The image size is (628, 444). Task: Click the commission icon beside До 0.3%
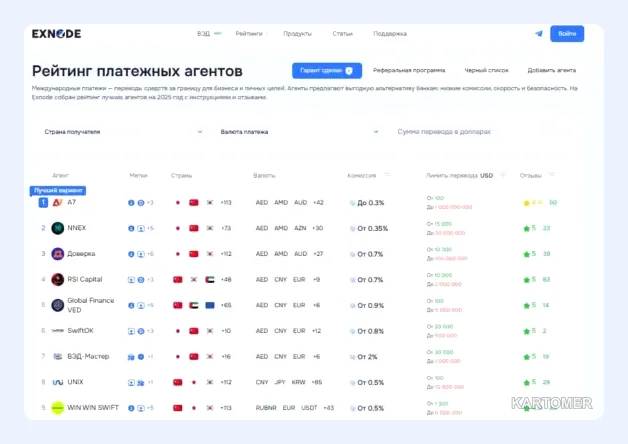pyautogui.click(x=352, y=203)
